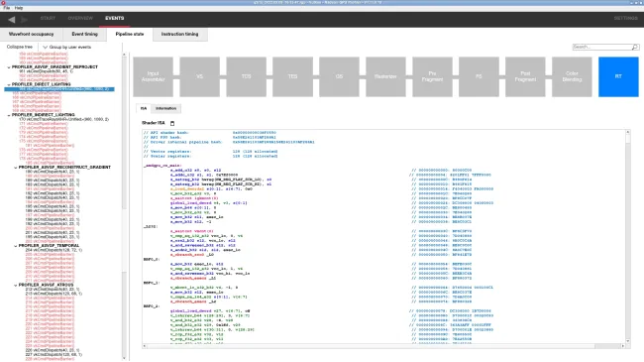
Task: Select the FS pipeline stage
Action: (479, 76)
